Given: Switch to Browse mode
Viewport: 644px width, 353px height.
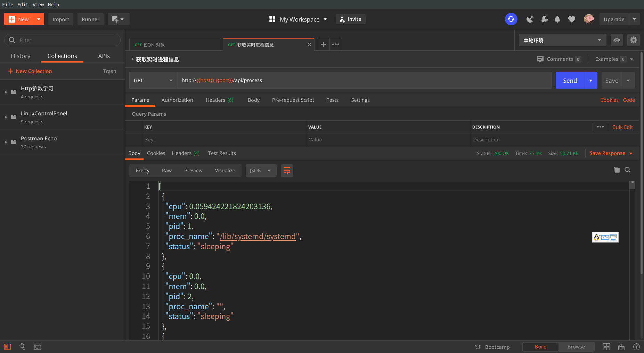Looking at the screenshot, I should point(576,347).
